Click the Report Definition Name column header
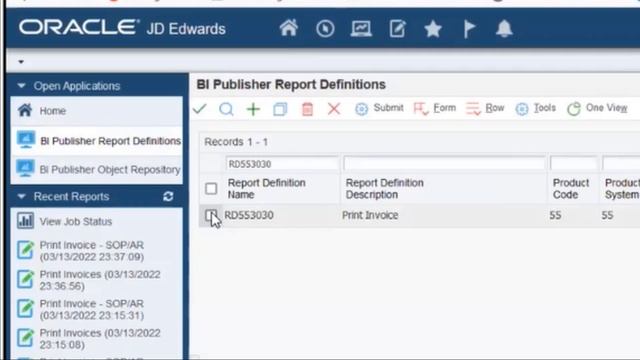Image resolution: width=640 pixels, height=360 pixels. 267,189
